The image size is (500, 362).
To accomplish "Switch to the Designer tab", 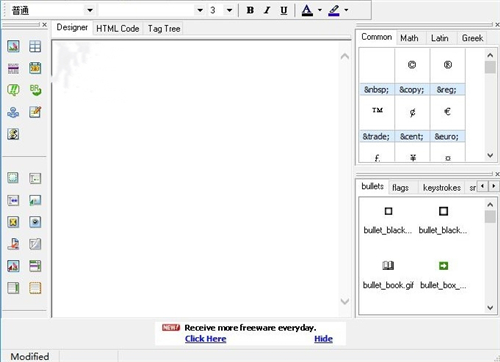I will tap(72, 27).
